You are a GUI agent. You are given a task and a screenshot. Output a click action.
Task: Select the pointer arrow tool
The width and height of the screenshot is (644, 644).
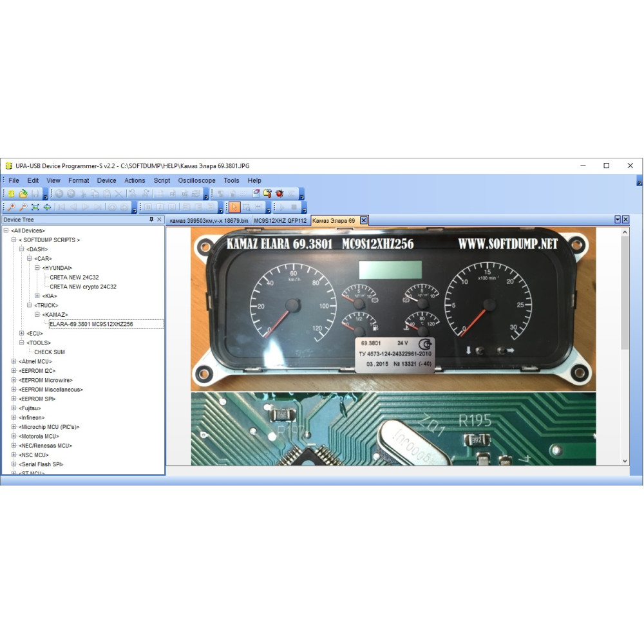[234, 207]
